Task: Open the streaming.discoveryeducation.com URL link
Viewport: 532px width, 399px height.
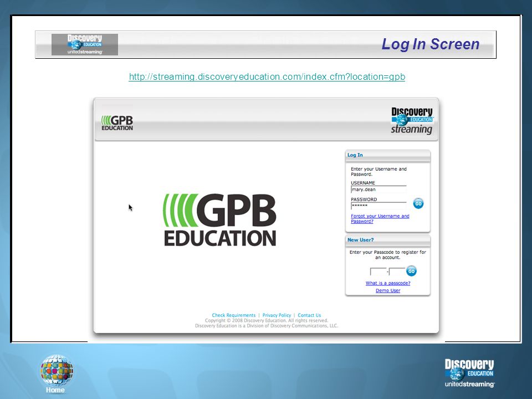Action: coord(267,76)
